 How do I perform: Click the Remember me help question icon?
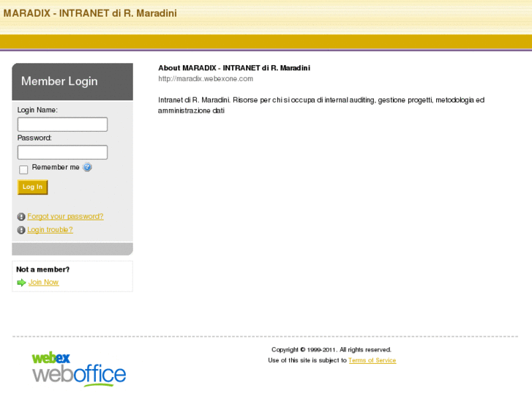point(87,167)
